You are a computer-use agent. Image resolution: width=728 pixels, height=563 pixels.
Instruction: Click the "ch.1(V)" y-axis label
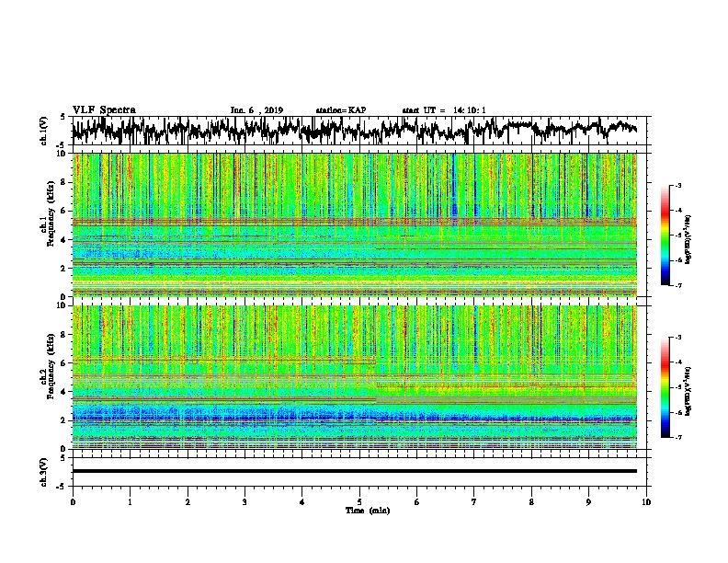point(44,131)
